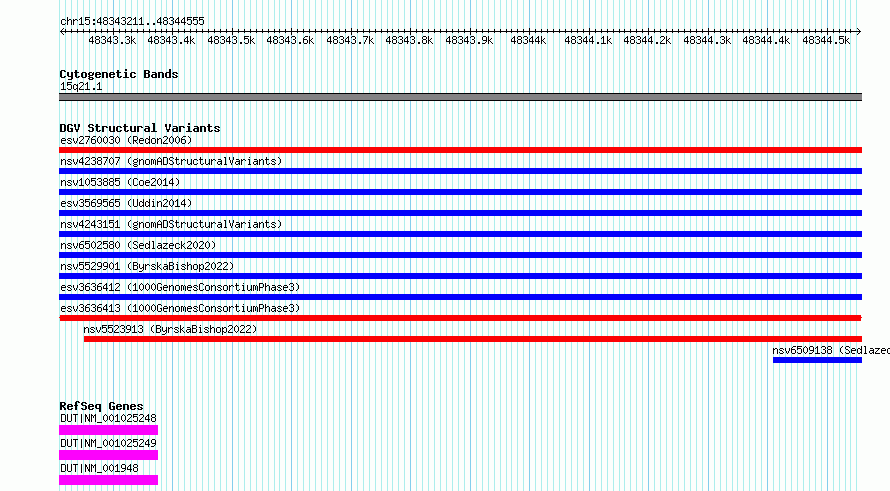Click the Cytogenetic Bands track title
Screen dimensions: 890x491
coord(119,74)
